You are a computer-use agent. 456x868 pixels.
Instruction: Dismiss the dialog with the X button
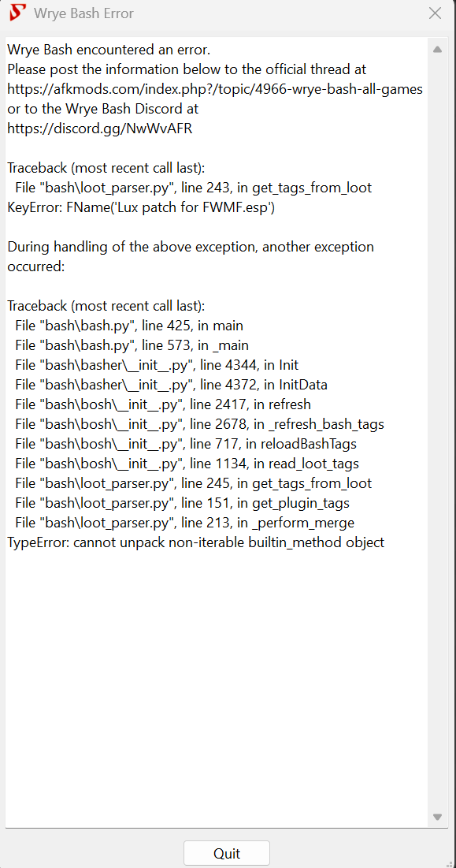436,13
